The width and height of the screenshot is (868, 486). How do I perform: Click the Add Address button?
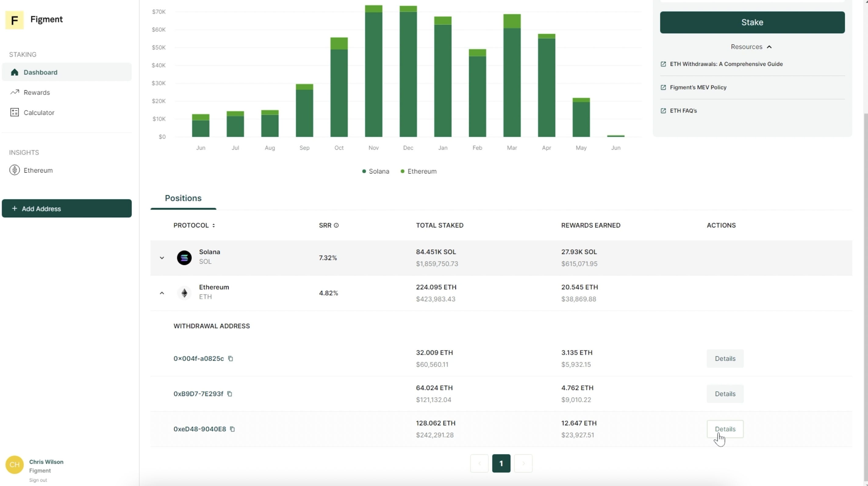(67, 209)
